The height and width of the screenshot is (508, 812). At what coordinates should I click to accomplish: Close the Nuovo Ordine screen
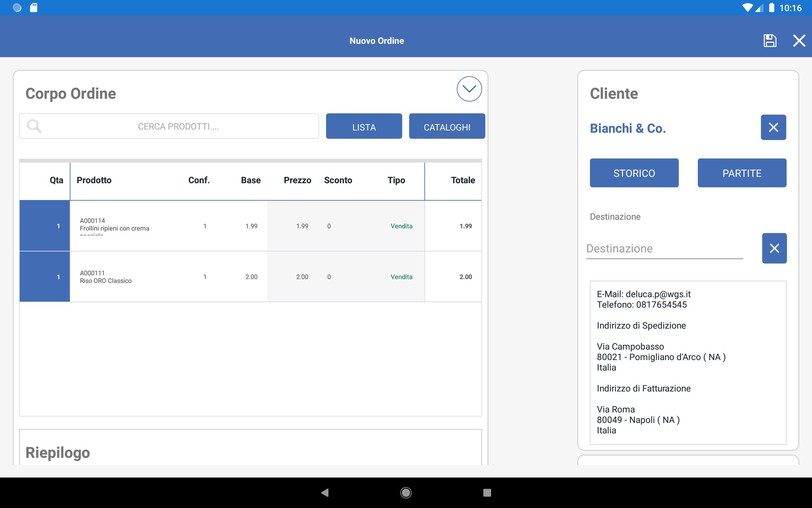coord(799,41)
